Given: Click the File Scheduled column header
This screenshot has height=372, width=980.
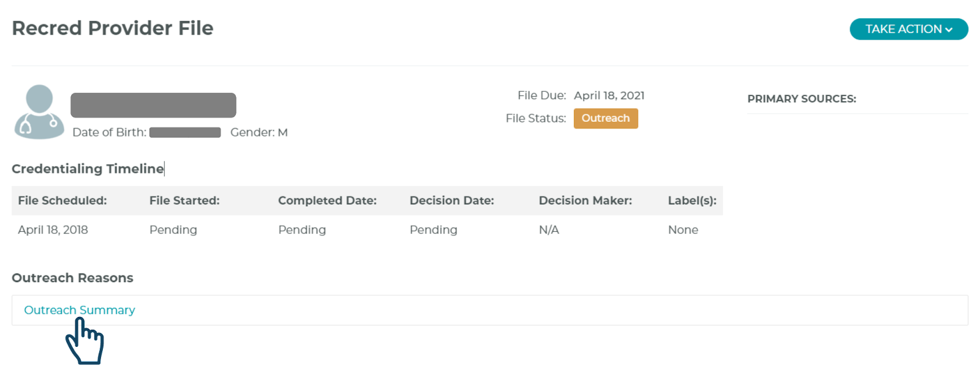Looking at the screenshot, I should point(62,201).
